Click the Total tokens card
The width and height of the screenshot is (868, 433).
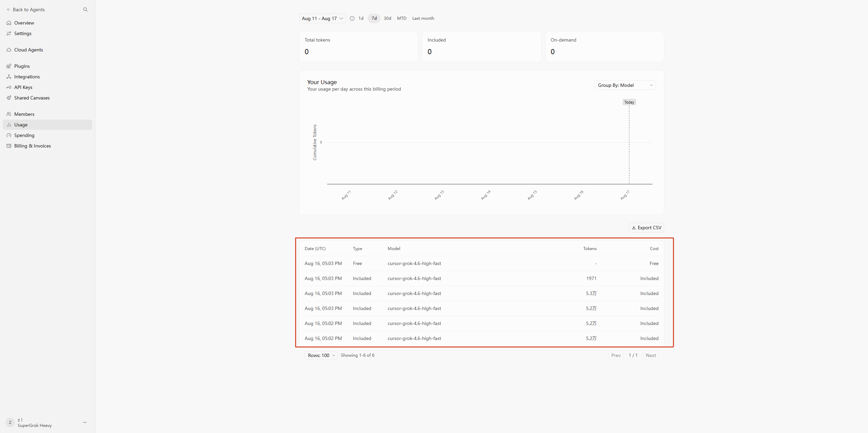point(358,47)
